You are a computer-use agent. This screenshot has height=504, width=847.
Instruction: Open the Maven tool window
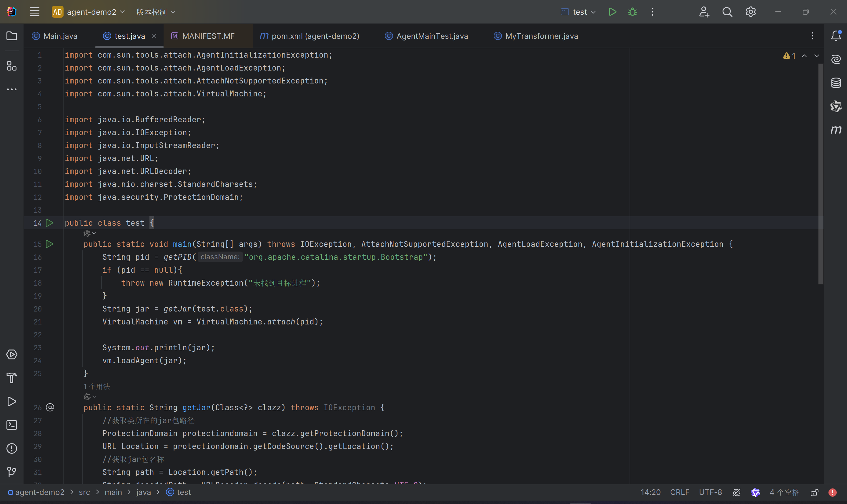(836, 129)
